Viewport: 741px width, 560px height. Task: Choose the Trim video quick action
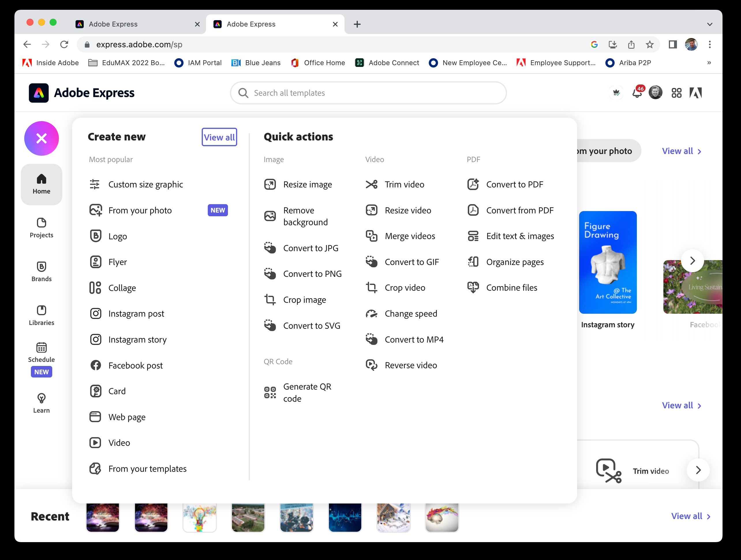pos(404,185)
